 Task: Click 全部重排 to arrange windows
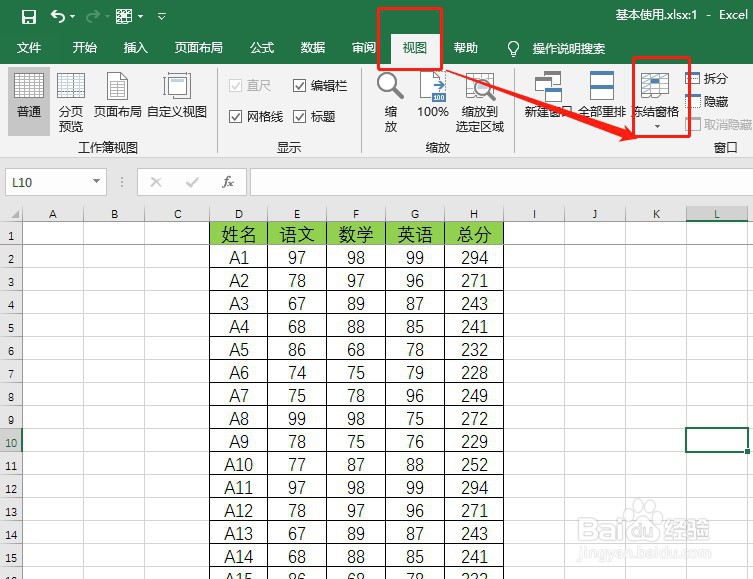[602, 95]
